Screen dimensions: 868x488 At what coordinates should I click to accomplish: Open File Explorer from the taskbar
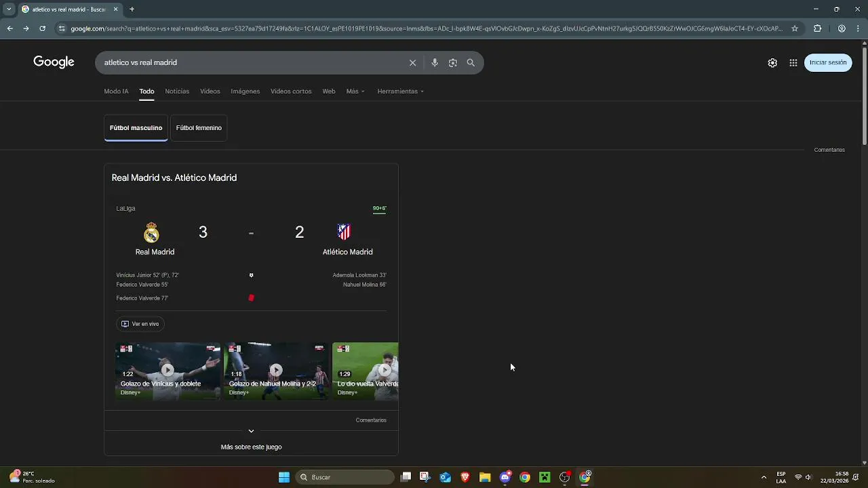click(485, 477)
